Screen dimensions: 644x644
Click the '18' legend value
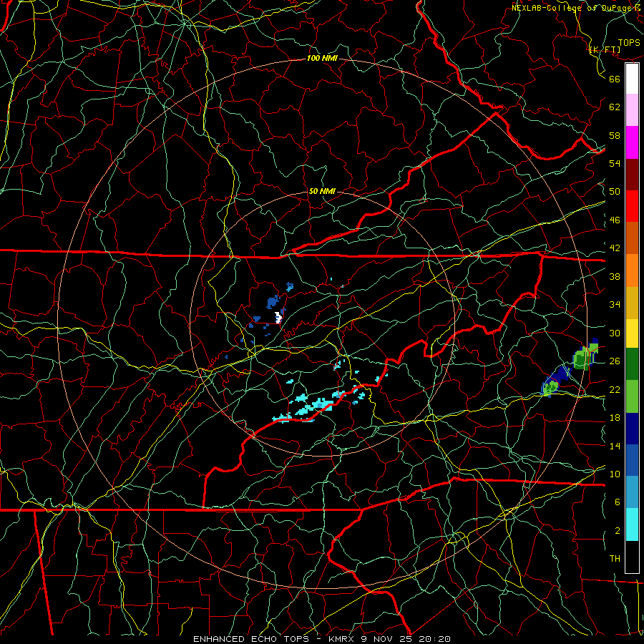(615, 418)
